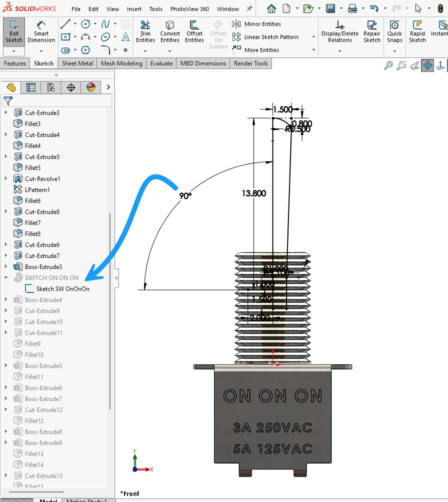This screenshot has width=448, height=502.
Task: Select the Smart Dimension tool
Action: pyautogui.click(x=41, y=31)
